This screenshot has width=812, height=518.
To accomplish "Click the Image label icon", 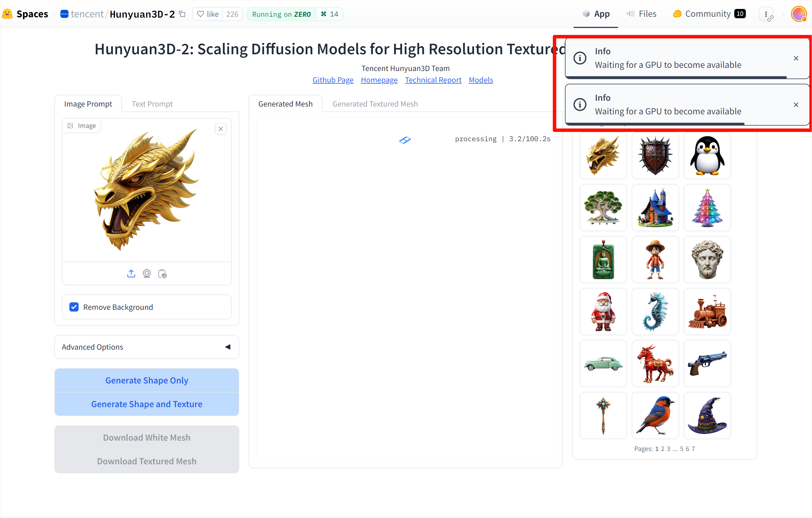I will tap(70, 125).
